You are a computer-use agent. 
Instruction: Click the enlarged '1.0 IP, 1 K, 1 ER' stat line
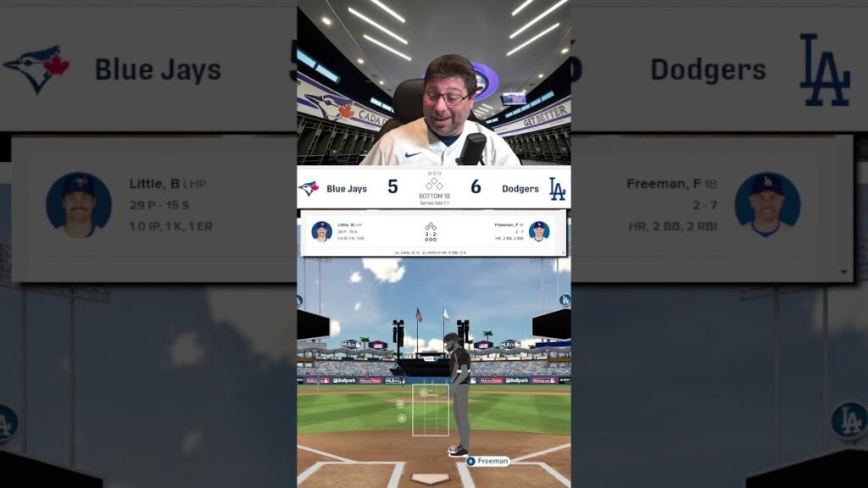[x=170, y=226]
